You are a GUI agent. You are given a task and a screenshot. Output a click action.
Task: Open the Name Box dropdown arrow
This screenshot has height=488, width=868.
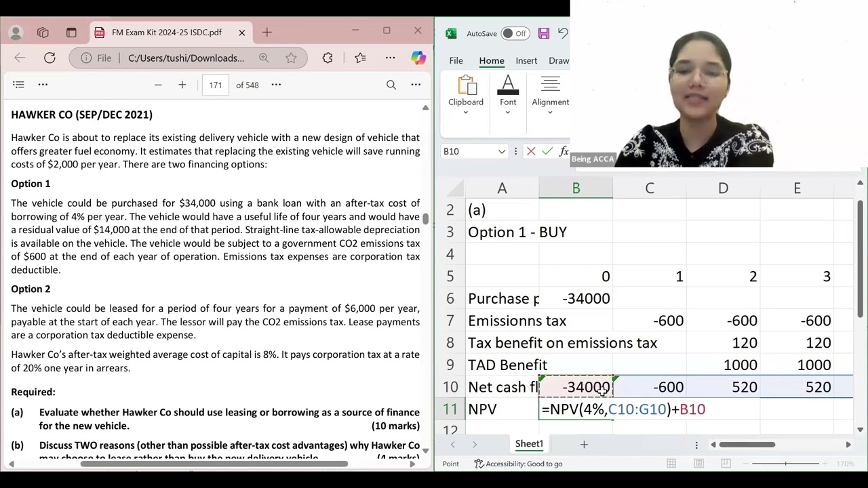coord(501,151)
